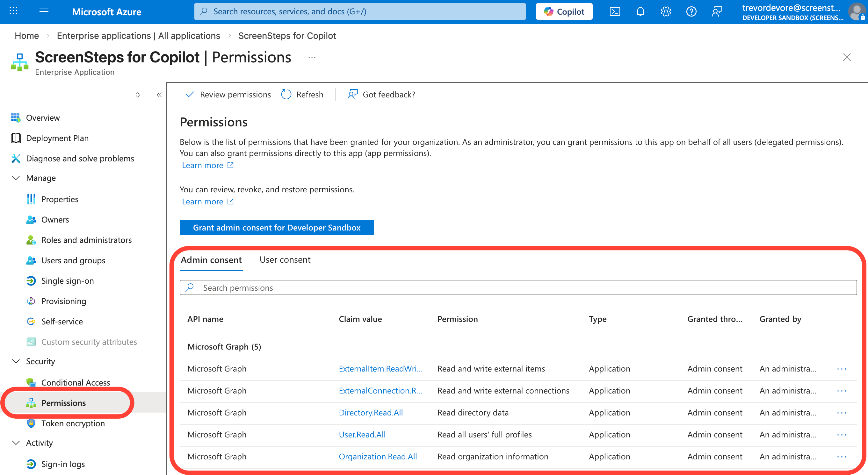Select the Admin consent tab

(x=211, y=260)
